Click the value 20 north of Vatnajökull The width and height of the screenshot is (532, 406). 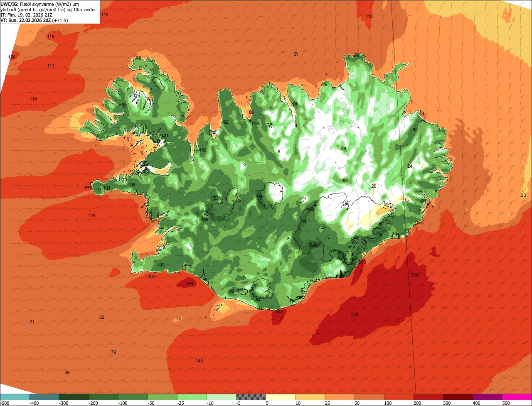(x=374, y=186)
